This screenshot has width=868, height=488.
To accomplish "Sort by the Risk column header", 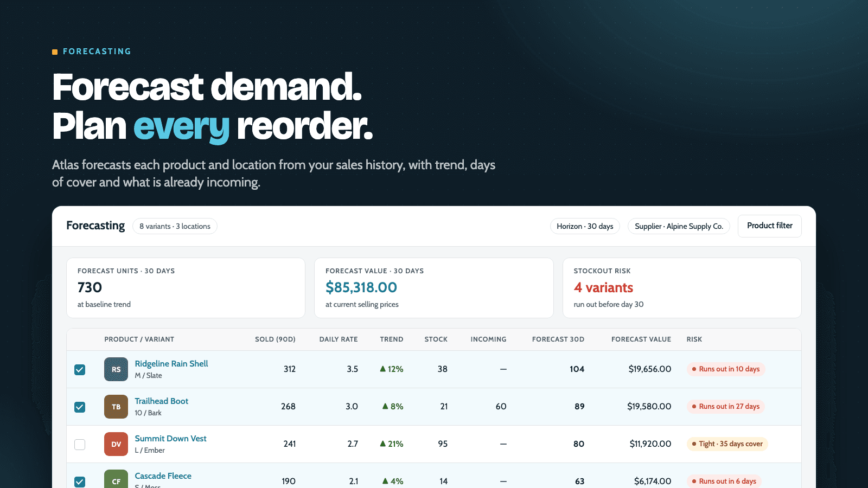I will click(694, 339).
